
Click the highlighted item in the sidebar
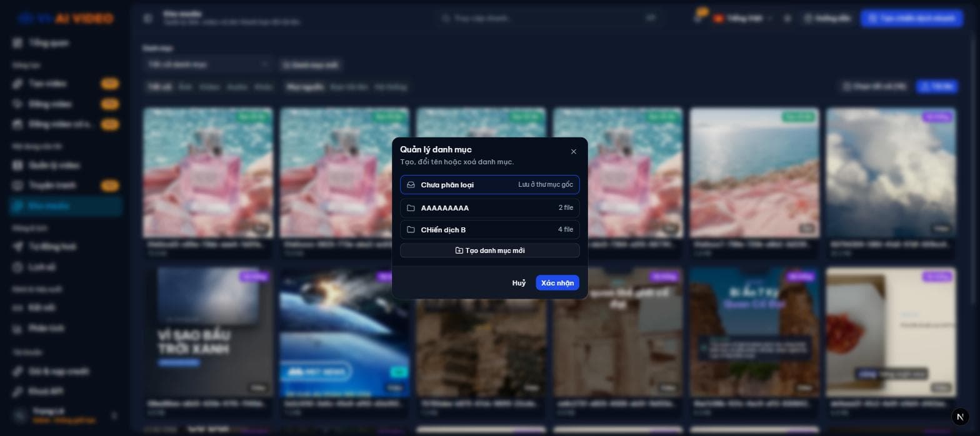(66, 206)
